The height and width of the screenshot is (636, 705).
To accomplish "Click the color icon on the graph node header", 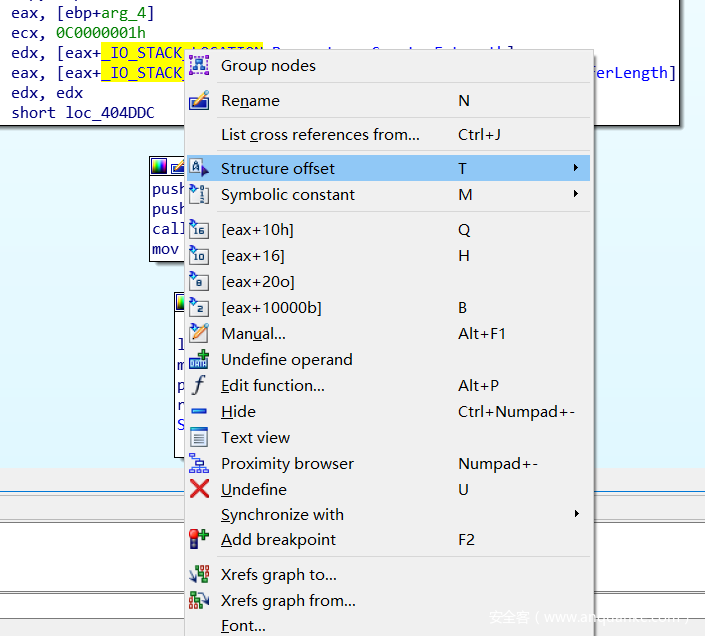I will pos(159,166).
